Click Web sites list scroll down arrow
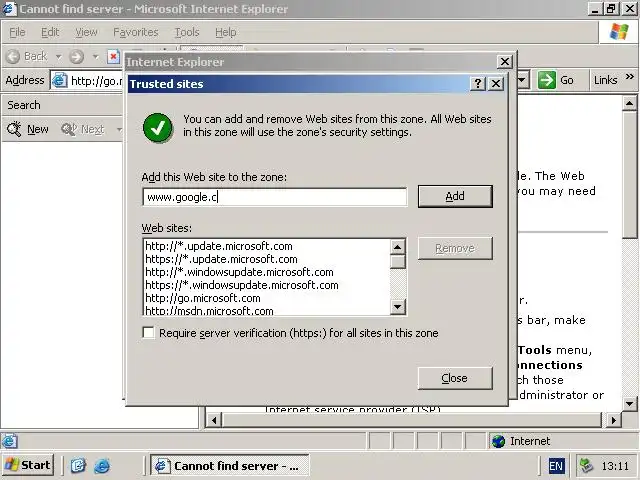 (398, 307)
